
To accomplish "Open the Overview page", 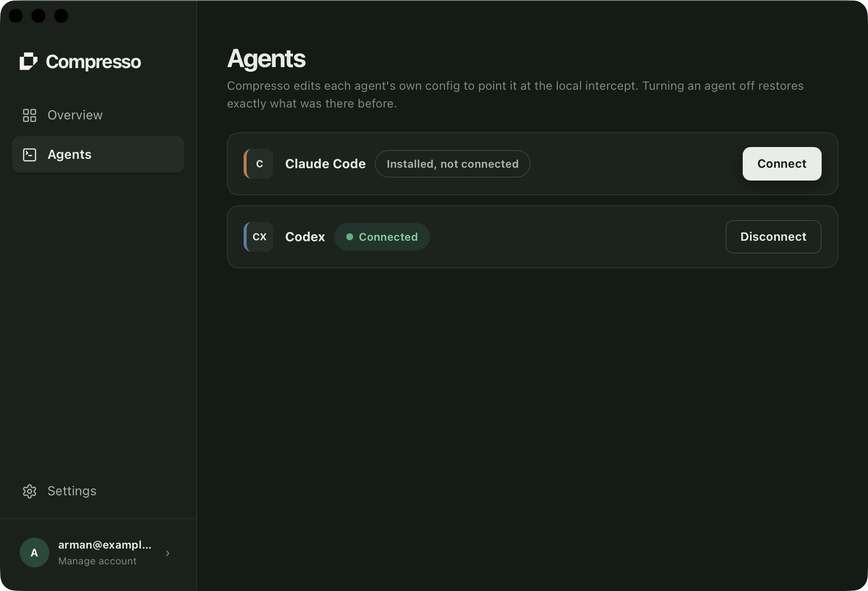I will click(x=98, y=115).
